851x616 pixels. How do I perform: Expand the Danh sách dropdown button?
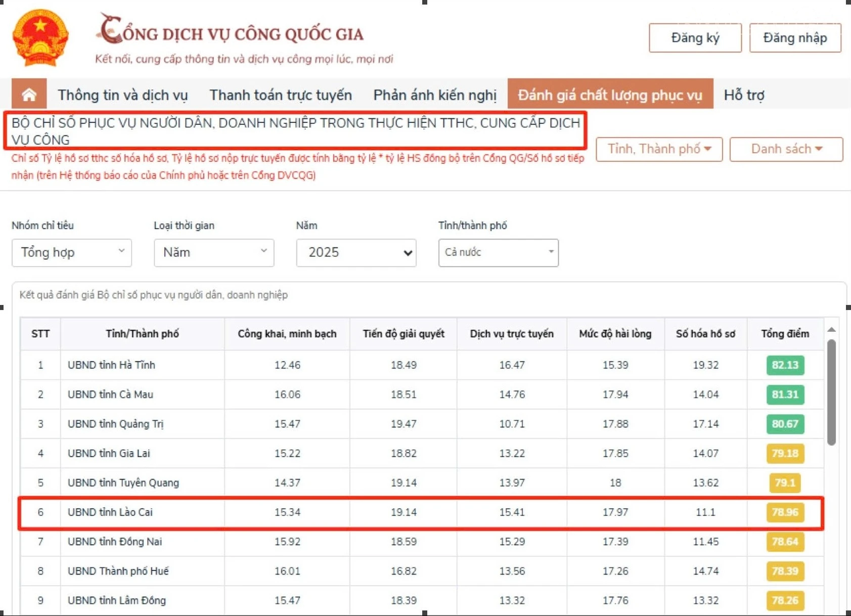point(786,149)
